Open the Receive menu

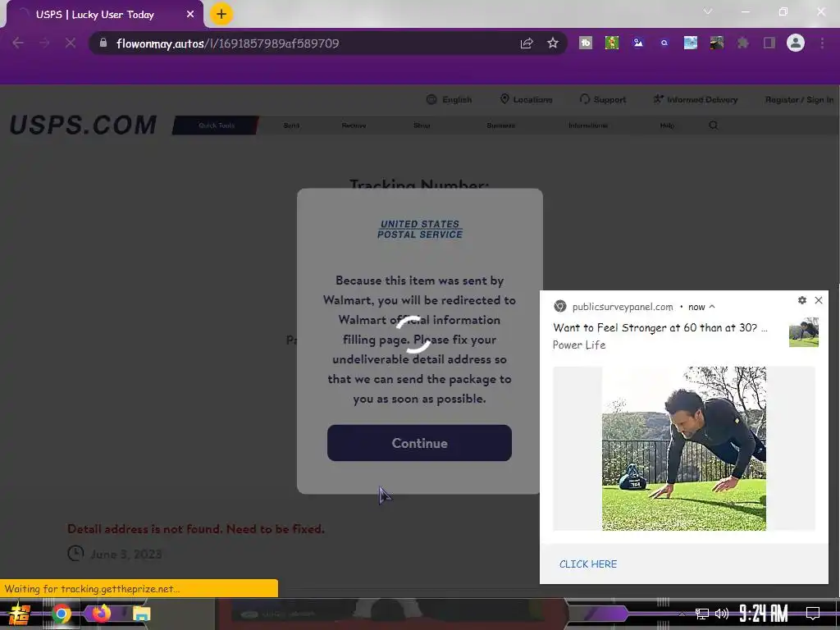pyautogui.click(x=354, y=126)
